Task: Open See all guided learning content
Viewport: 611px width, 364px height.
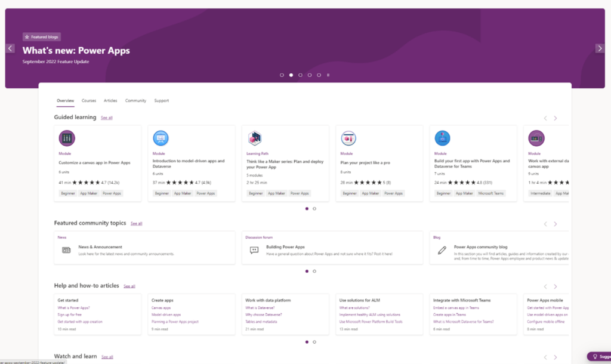Action: (106, 118)
